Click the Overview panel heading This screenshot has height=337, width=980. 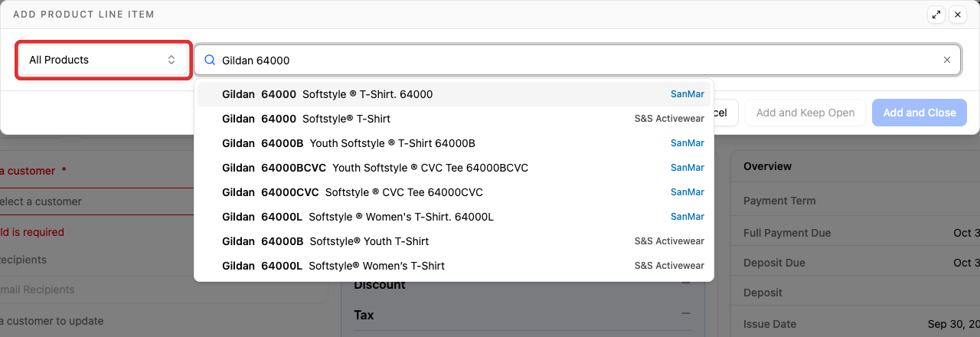coord(767,166)
